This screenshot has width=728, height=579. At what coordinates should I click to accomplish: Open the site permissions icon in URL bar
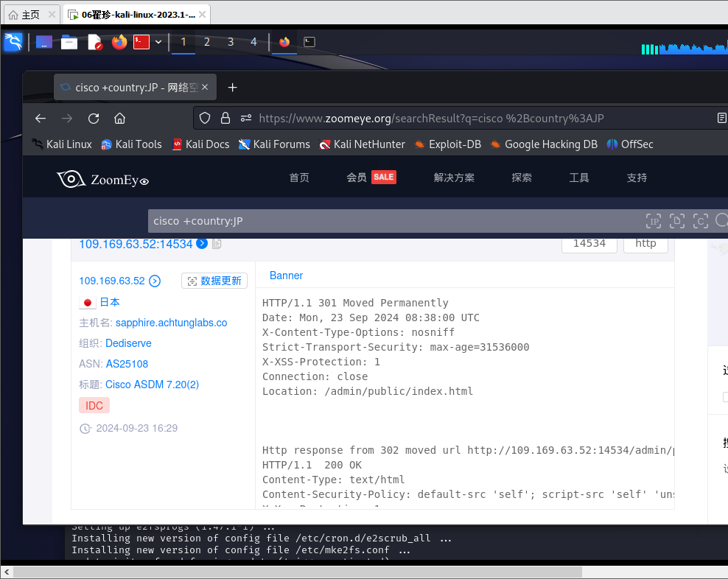pyautogui.click(x=246, y=119)
